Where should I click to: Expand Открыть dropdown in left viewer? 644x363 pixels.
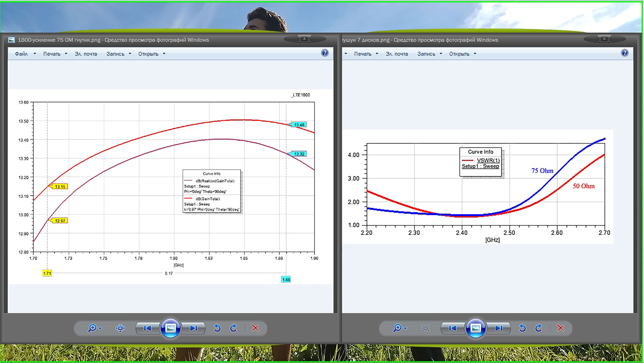click(x=164, y=54)
